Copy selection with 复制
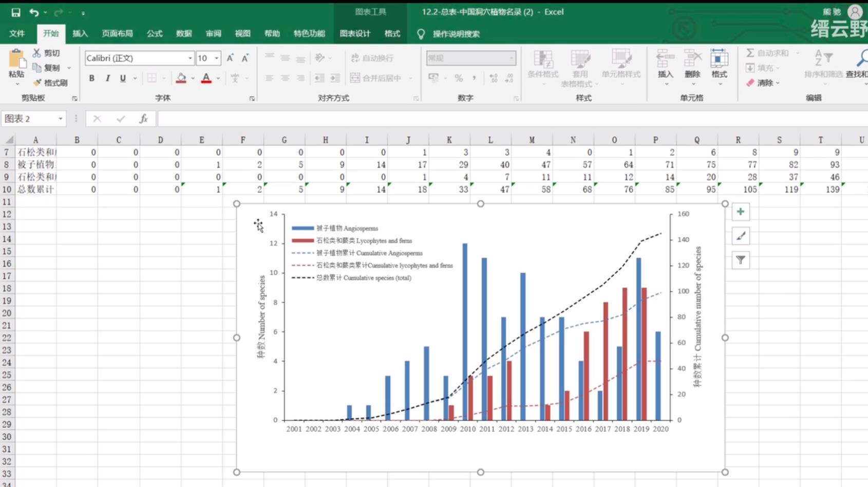The width and height of the screenshot is (868, 487). [x=47, y=68]
